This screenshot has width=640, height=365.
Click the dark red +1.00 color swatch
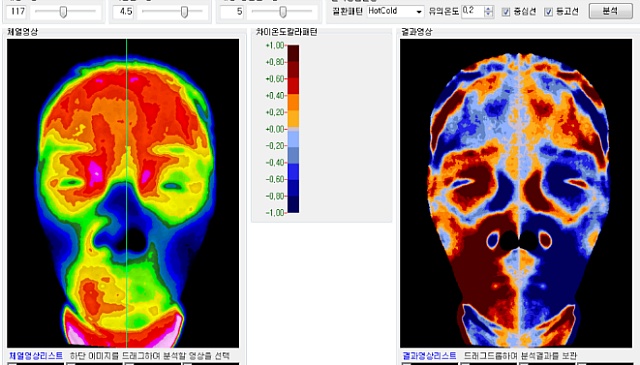point(293,53)
